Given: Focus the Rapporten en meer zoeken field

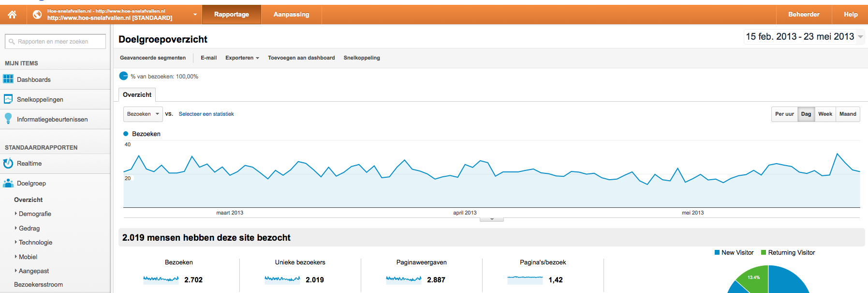Looking at the screenshot, I should click(x=55, y=41).
